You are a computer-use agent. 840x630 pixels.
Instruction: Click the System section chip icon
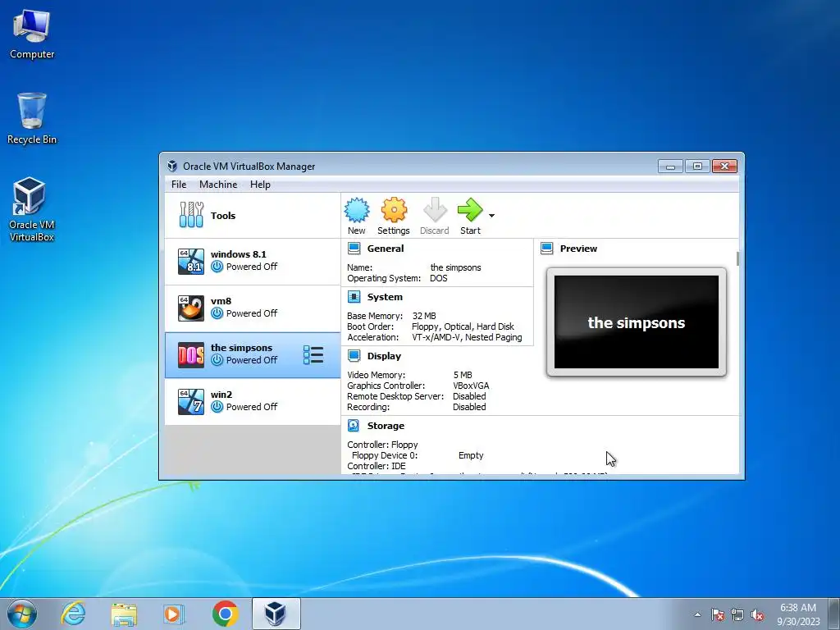coord(354,296)
